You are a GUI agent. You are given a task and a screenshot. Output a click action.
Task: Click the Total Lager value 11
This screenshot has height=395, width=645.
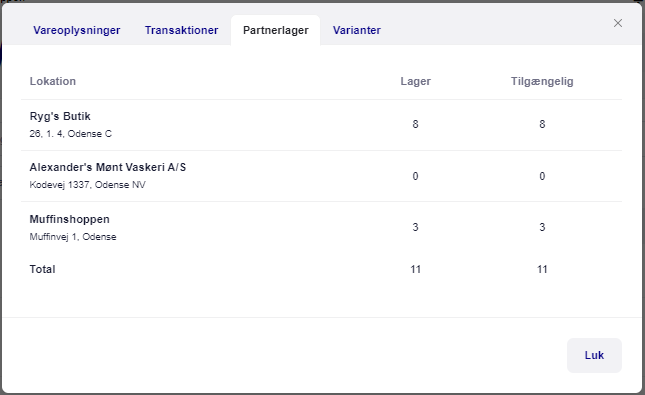tap(415, 270)
